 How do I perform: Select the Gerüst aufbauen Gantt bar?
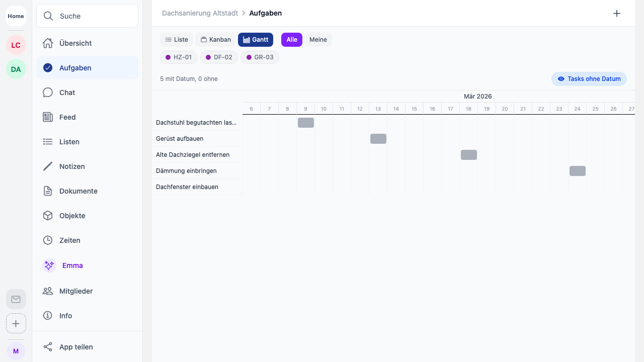click(378, 139)
